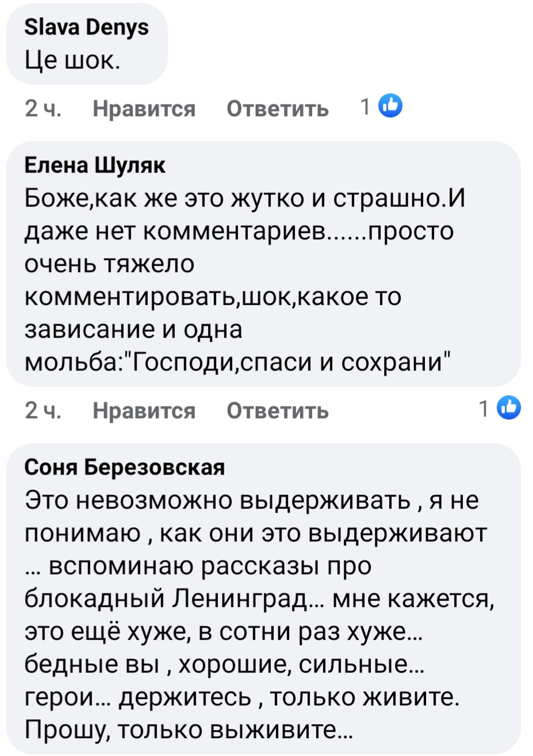533x756 pixels.
Task: Like Елена Шуляк's comment via Нравится
Action: [x=144, y=410]
